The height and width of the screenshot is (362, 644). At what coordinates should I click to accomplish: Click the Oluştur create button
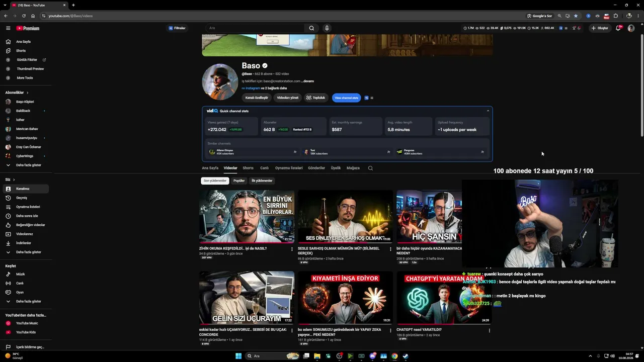(600, 28)
